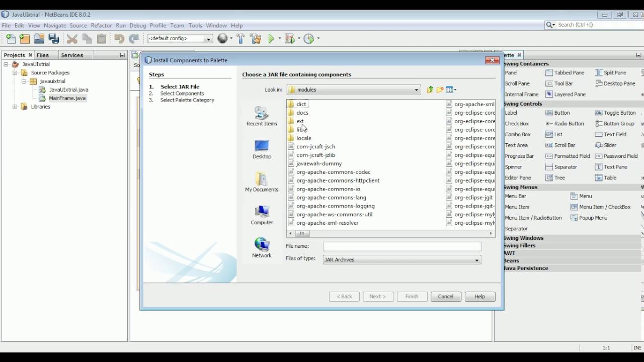Click the Cancel button in dialog

pyautogui.click(x=446, y=297)
